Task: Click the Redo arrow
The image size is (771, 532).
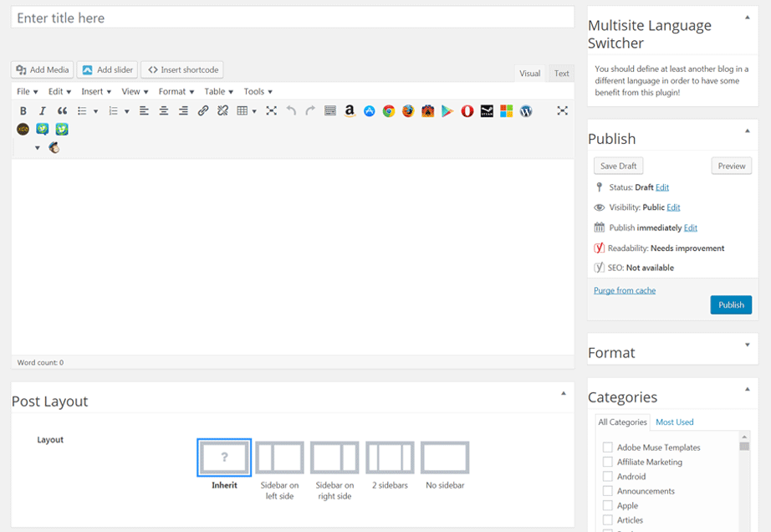Action: 309,111
